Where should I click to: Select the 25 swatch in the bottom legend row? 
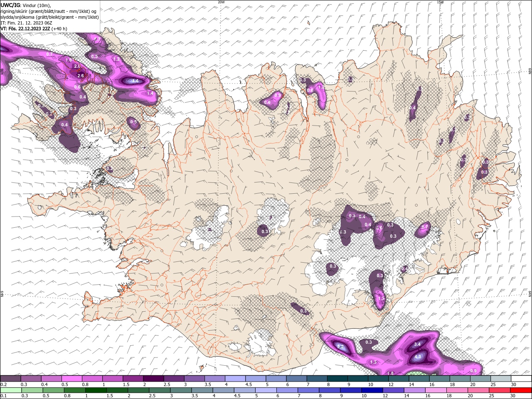click(x=500, y=390)
